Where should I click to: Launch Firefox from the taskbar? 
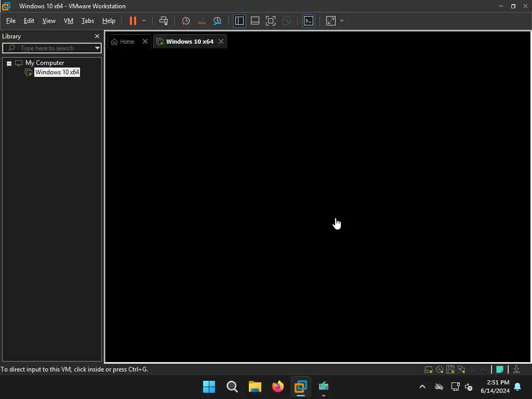[x=278, y=387]
